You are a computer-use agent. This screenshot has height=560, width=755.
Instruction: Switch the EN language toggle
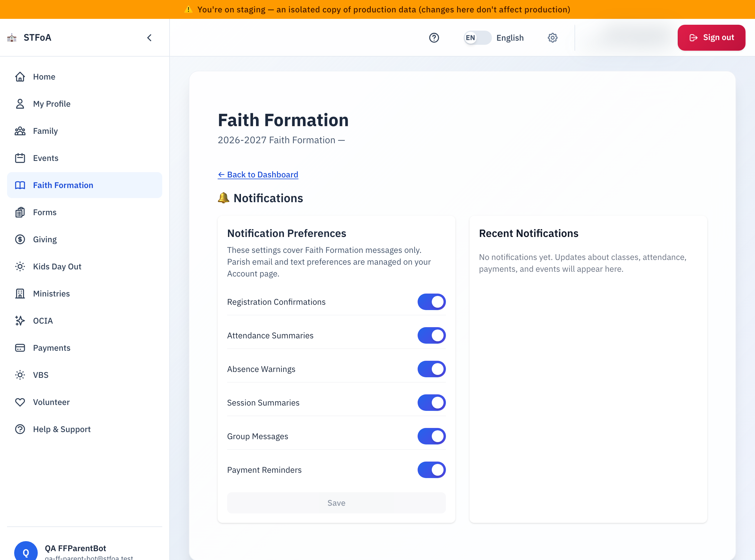click(477, 38)
